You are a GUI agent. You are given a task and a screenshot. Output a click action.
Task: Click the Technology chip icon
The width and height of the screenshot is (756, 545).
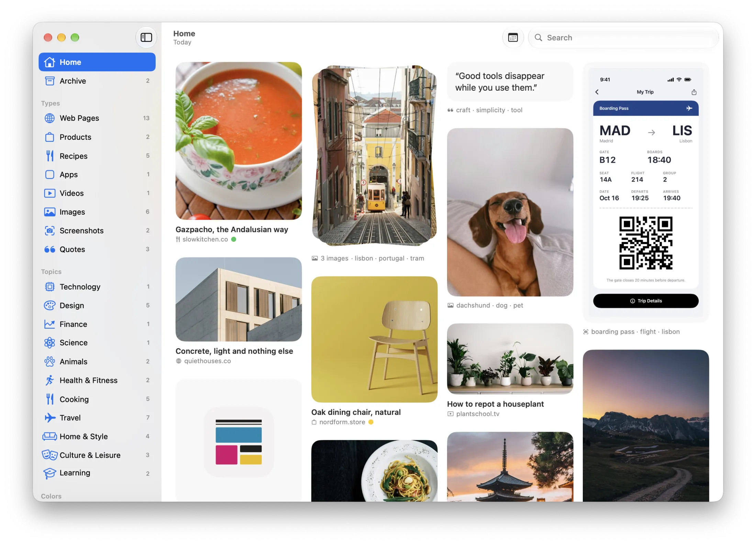pos(49,287)
